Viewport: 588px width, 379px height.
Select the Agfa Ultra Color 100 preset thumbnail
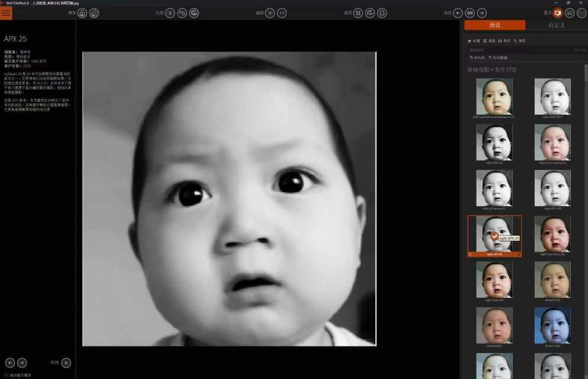[x=553, y=234]
